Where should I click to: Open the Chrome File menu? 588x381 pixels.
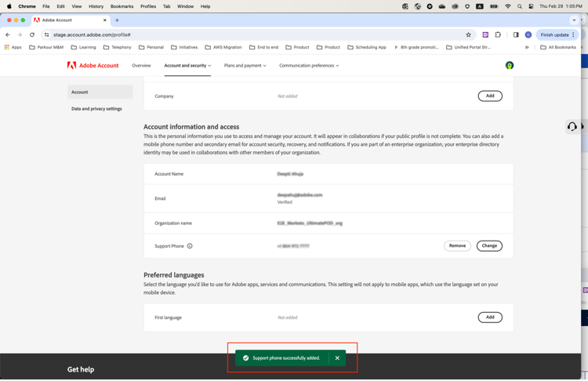[x=46, y=6]
